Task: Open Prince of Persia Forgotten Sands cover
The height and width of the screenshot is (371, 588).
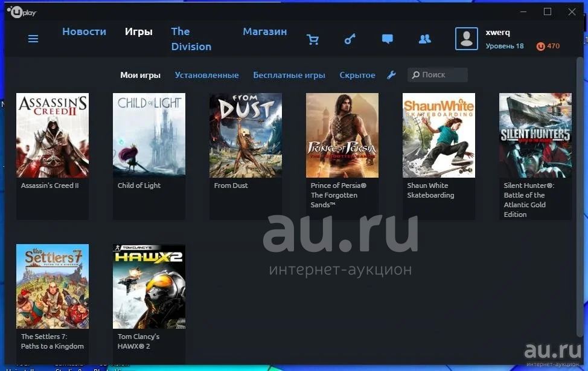Action: click(342, 135)
